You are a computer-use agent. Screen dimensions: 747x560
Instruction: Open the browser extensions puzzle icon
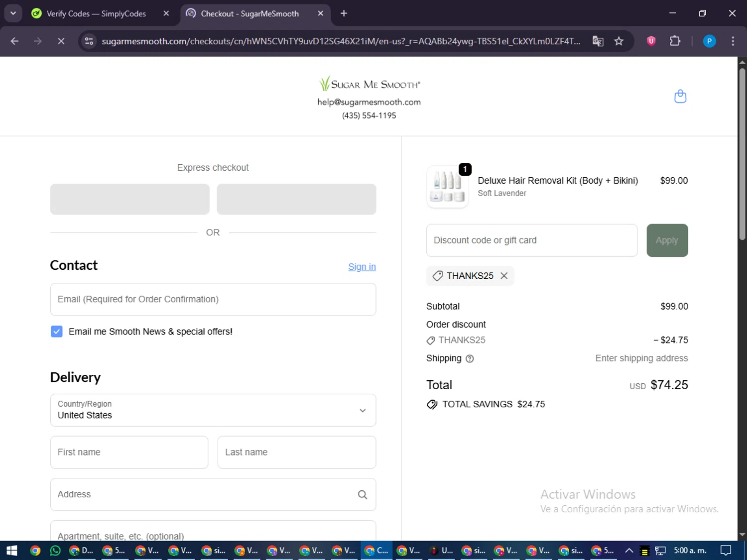point(675,41)
